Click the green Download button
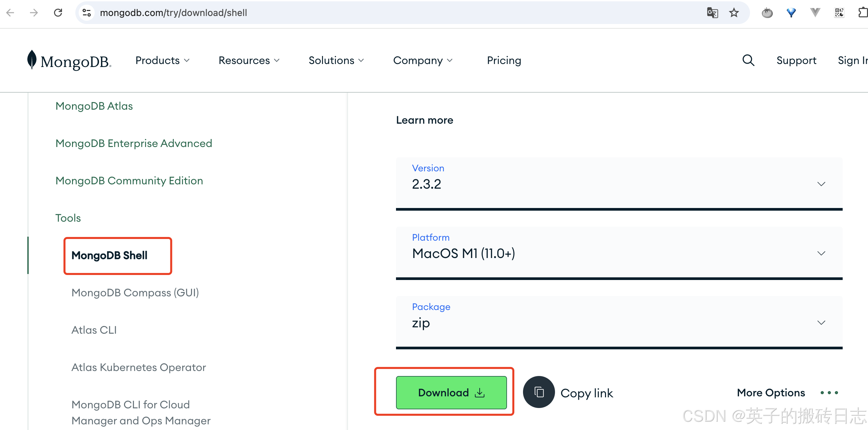This screenshot has width=868, height=430. tap(451, 393)
